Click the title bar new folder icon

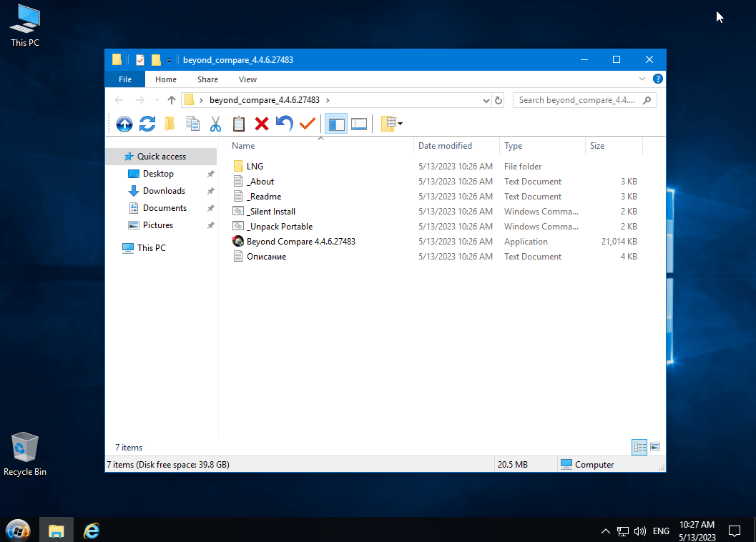tap(156, 60)
